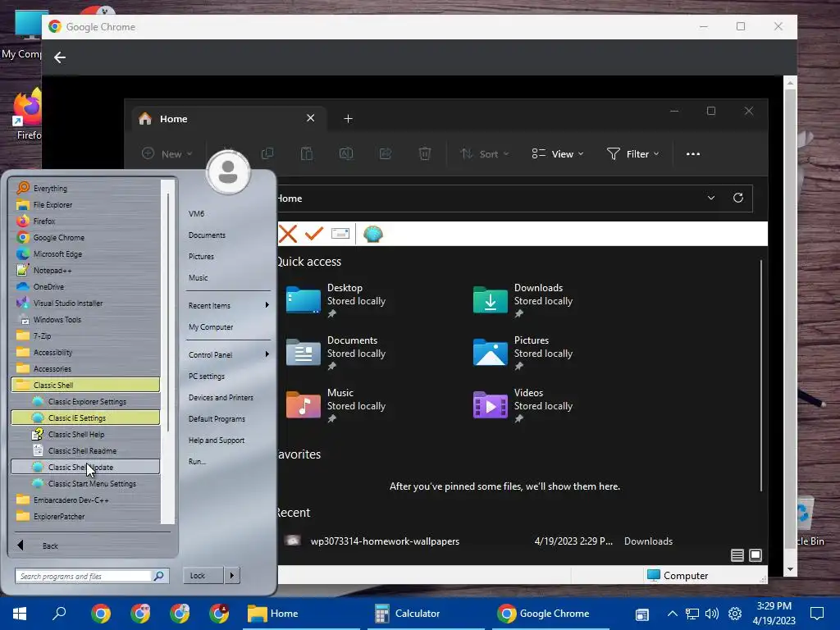840x630 pixels.
Task: Click the taskbar search magnifier icon
Action: 59,613
